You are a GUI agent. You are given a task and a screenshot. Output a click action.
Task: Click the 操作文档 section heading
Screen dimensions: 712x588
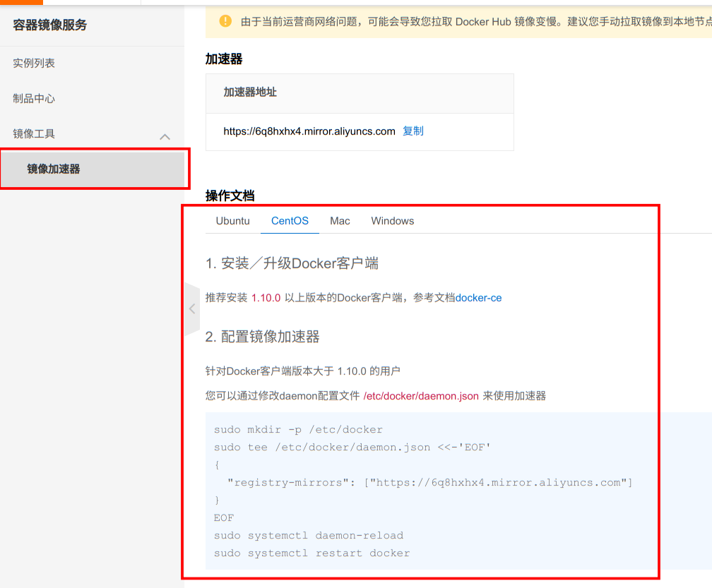[x=230, y=196]
